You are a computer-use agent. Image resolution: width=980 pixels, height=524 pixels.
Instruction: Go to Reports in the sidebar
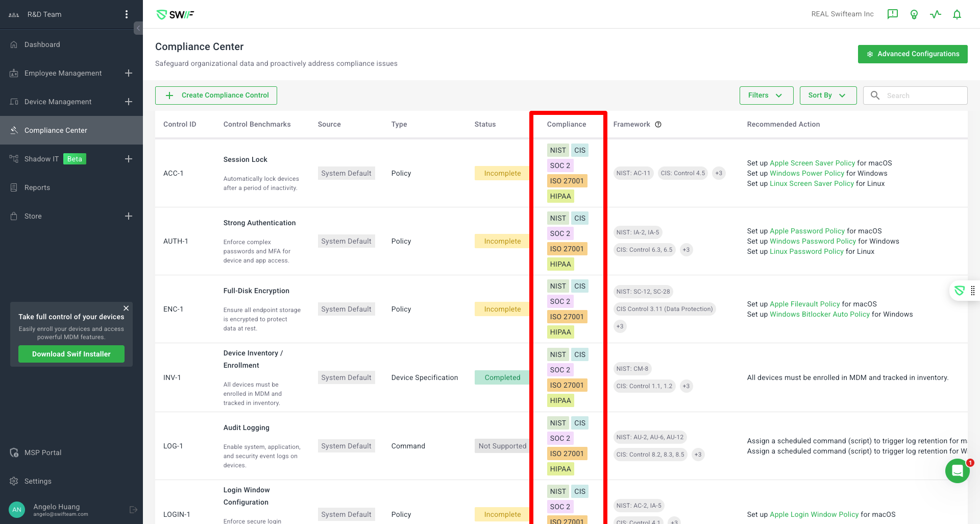37,187
